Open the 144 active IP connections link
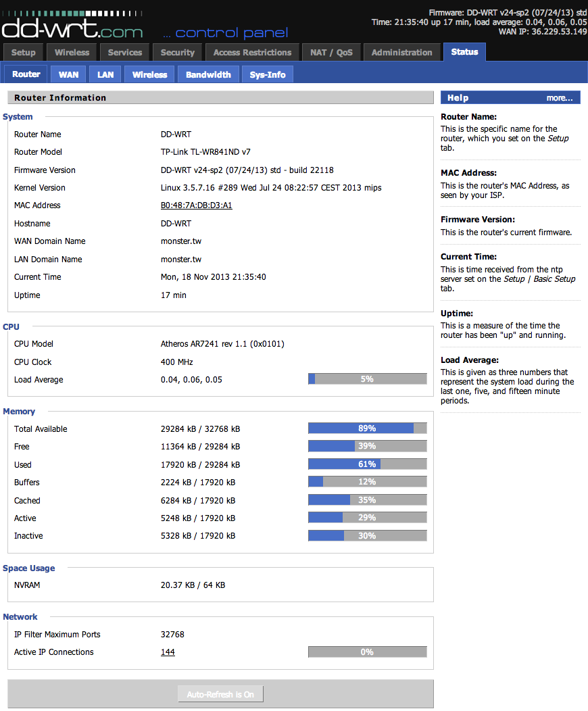This screenshot has width=588, height=711. point(168,652)
